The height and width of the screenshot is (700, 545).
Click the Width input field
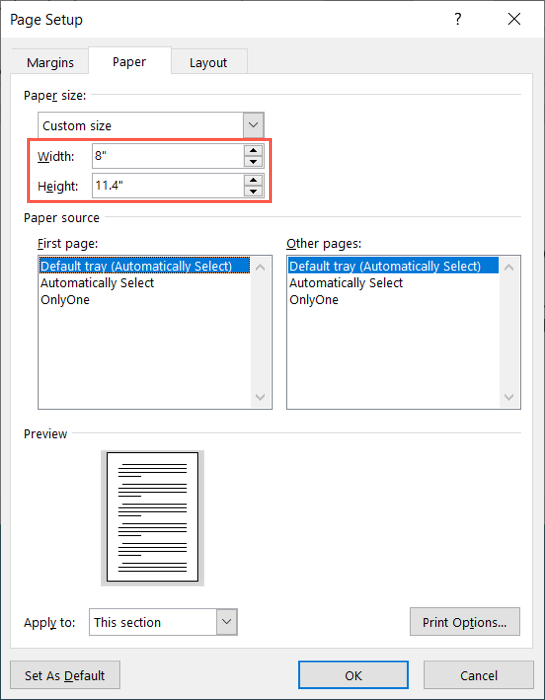[168, 156]
